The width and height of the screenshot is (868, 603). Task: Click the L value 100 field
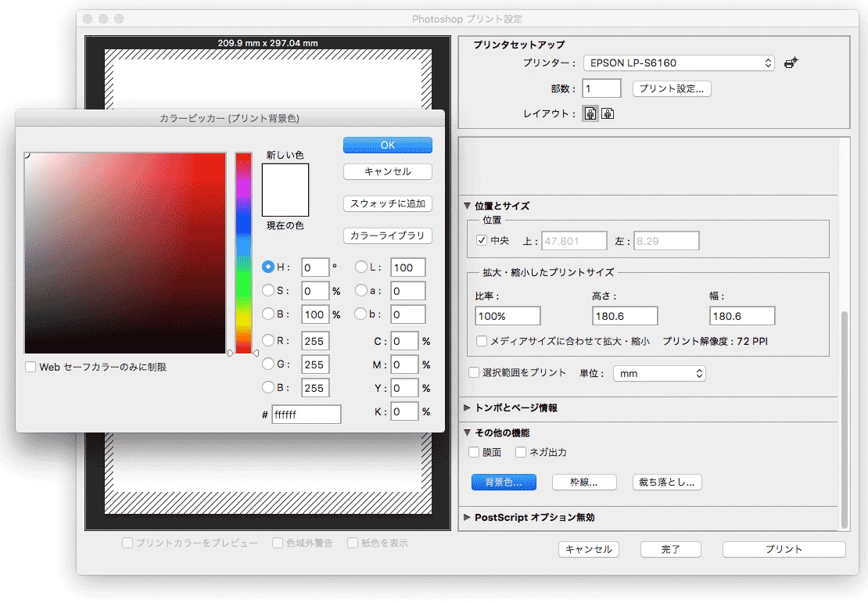pos(408,267)
